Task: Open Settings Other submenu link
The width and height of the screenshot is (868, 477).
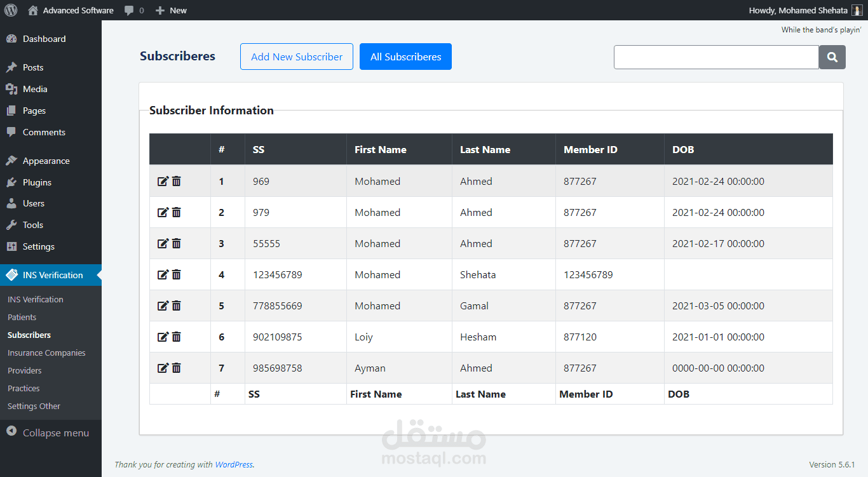Action: pos(34,406)
